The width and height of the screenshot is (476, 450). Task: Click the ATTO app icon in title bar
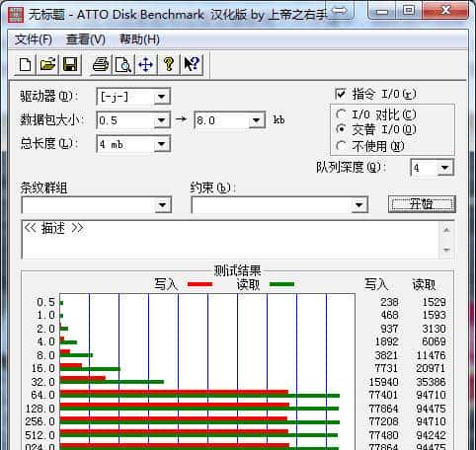16,14
